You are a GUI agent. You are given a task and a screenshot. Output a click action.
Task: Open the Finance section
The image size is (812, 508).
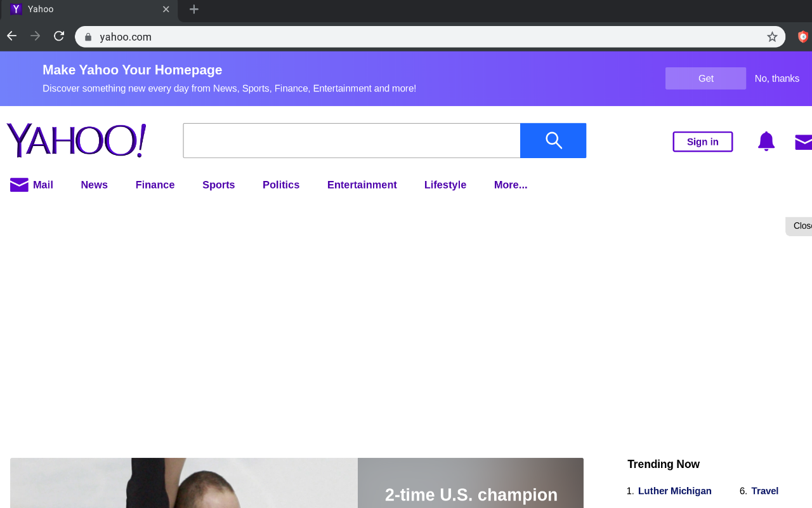155,185
